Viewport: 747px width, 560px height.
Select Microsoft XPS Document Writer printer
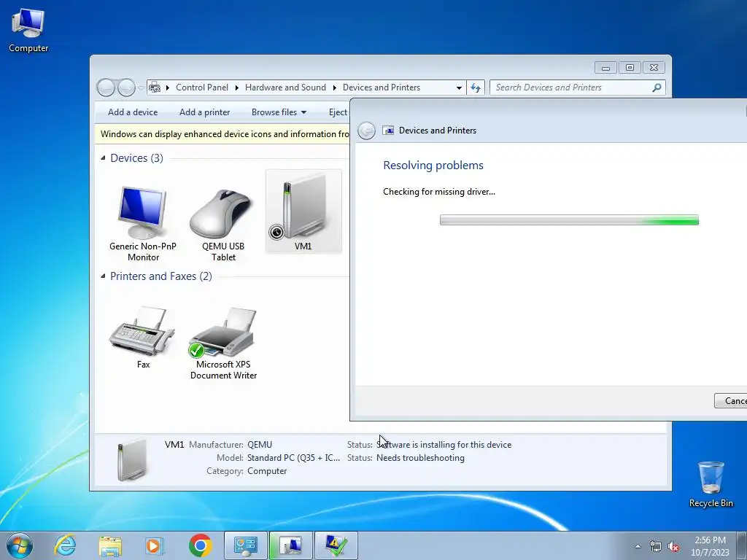point(223,343)
